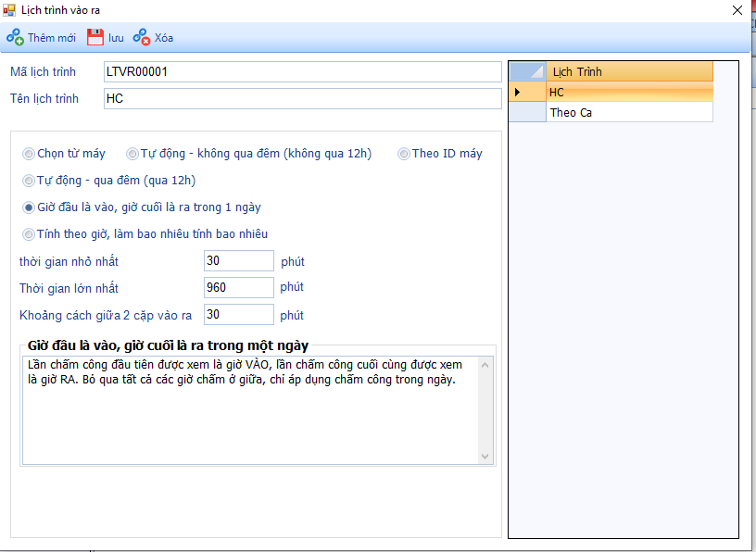756x552 pixels.
Task: Click the Mã lịch trình input field
Action: [x=302, y=71]
